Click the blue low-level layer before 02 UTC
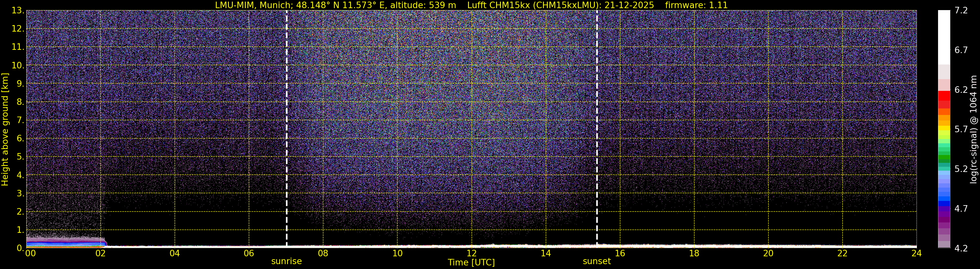The image size is (980, 269). pos(65,244)
